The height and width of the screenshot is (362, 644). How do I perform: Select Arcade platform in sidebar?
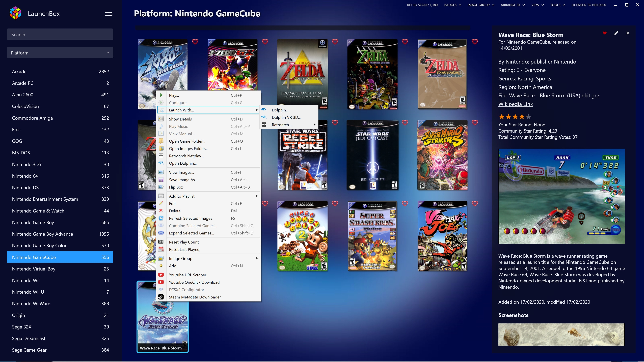(x=60, y=71)
